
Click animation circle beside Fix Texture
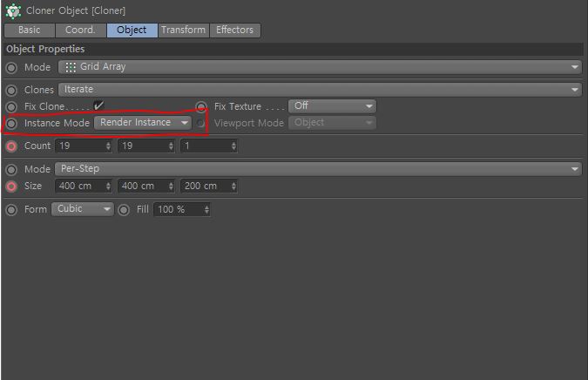[201, 107]
